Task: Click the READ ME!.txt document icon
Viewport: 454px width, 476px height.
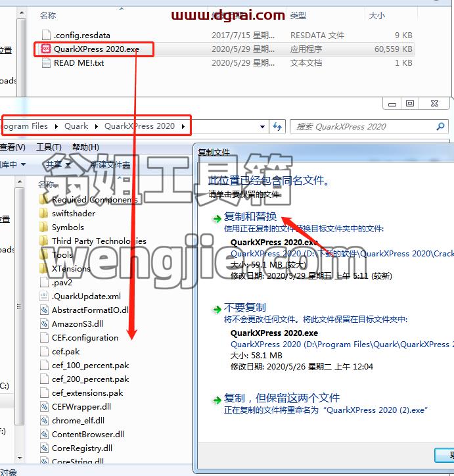Action: [46, 63]
